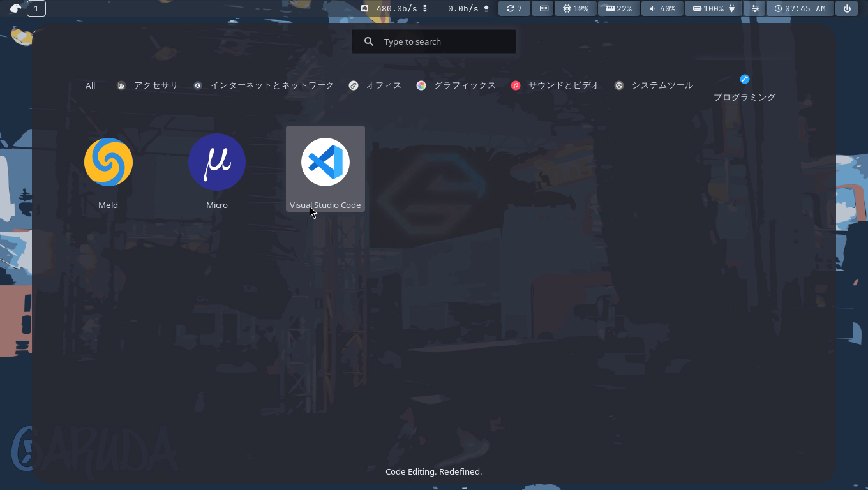This screenshot has height=490, width=868.
Task: Click the battery 100% indicator
Action: coord(714,8)
